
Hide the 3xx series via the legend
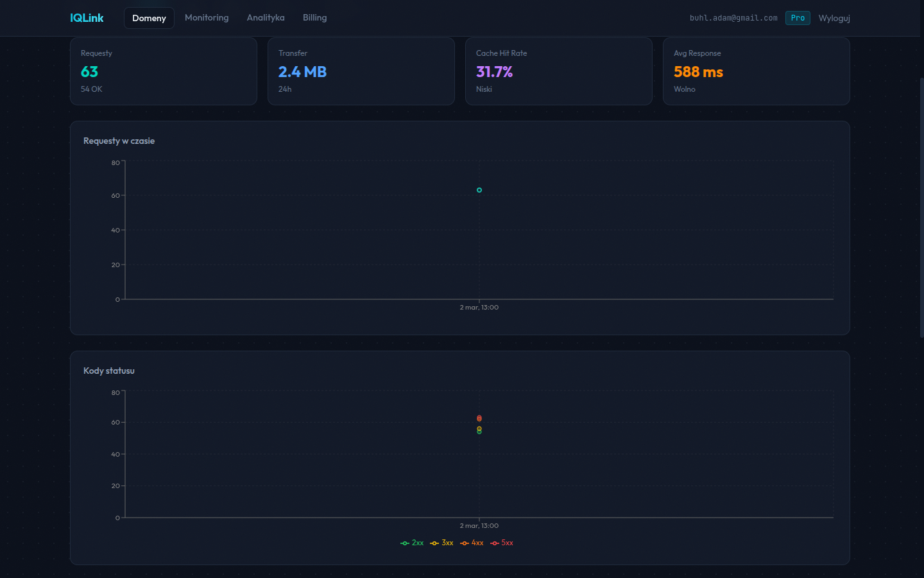(441, 543)
